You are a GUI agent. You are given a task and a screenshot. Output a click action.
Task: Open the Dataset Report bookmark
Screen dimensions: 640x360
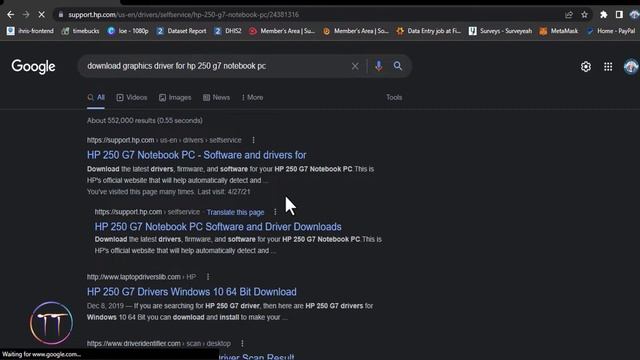click(x=181, y=31)
